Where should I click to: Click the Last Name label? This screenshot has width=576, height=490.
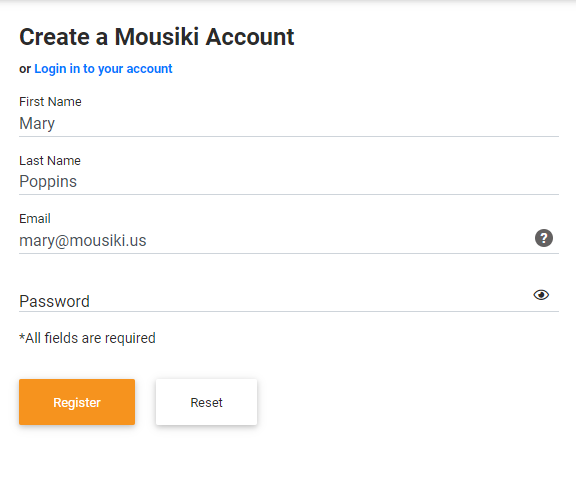[50, 161]
